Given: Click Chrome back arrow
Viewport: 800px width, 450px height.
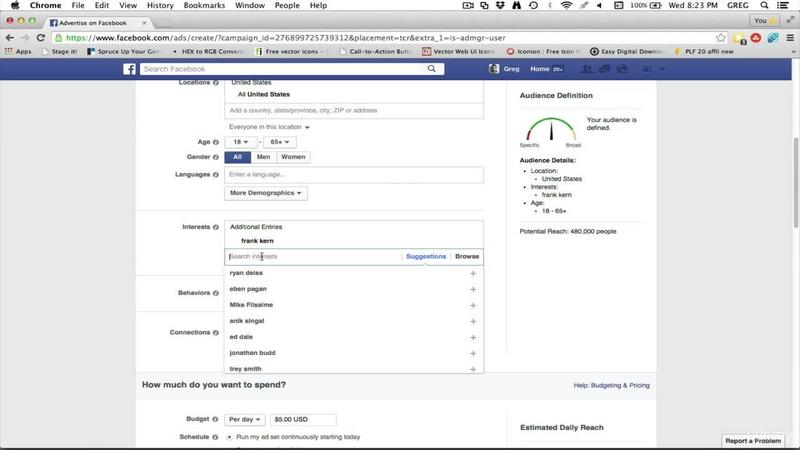Looking at the screenshot, I should pyautogui.click(x=9, y=38).
